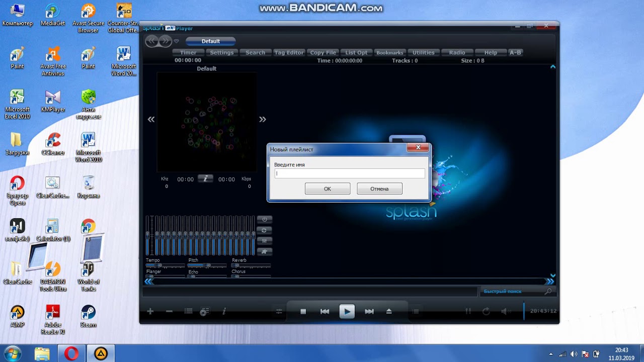
Task: Open the Utilities menu
Action: [424, 52]
